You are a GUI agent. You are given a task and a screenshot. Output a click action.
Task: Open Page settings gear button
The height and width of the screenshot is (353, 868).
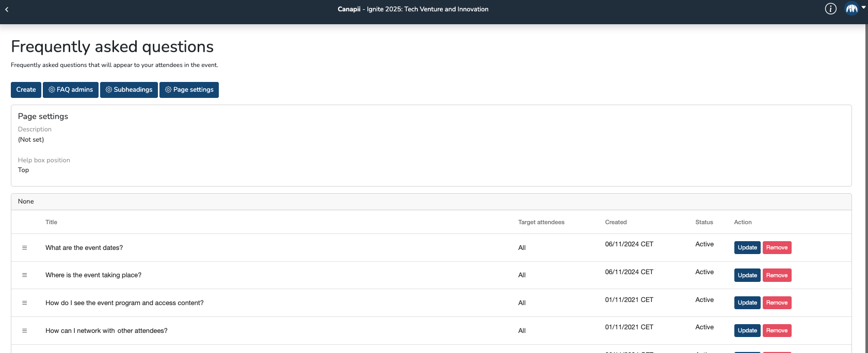tap(189, 90)
